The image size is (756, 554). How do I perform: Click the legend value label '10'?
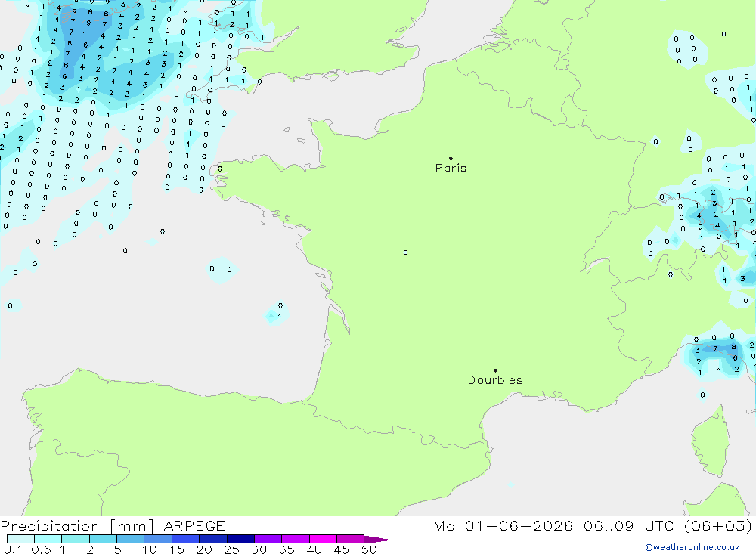tap(150, 549)
